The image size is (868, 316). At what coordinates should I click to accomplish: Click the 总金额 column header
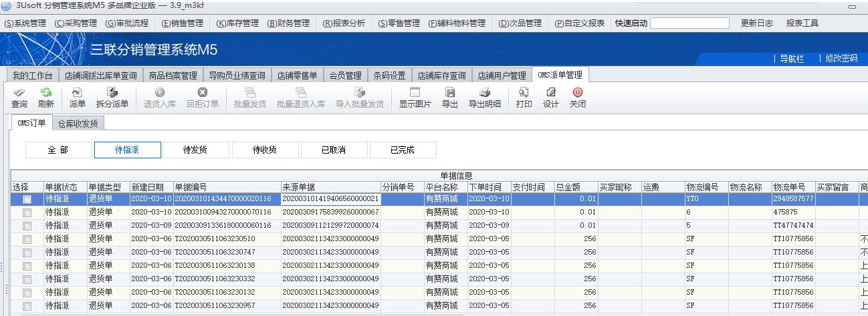576,186
